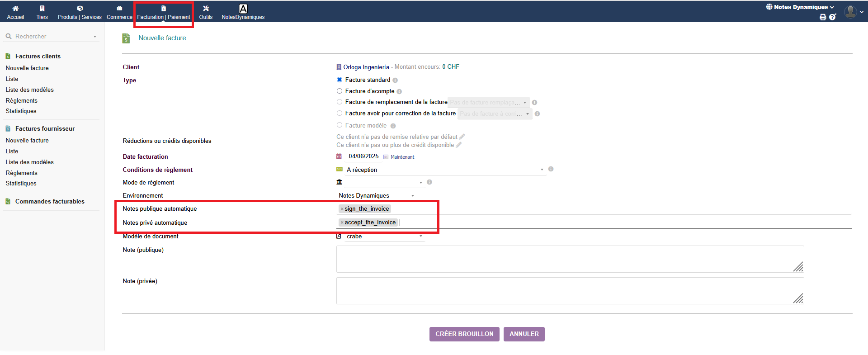868x355 pixels.
Task: Click the Accueil home icon
Action: pos(15,9)
